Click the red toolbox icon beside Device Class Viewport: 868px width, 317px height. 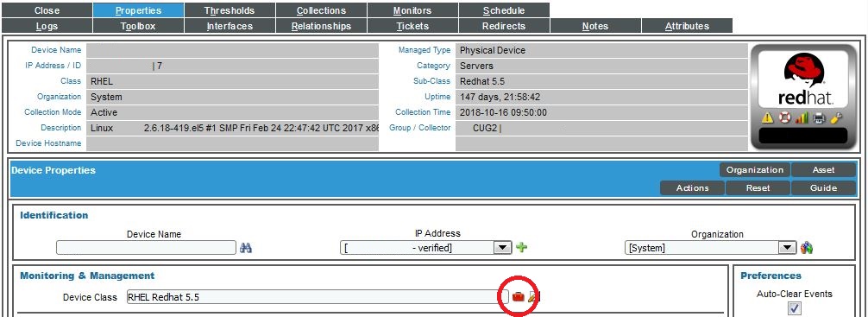click(x=519, y=297)
